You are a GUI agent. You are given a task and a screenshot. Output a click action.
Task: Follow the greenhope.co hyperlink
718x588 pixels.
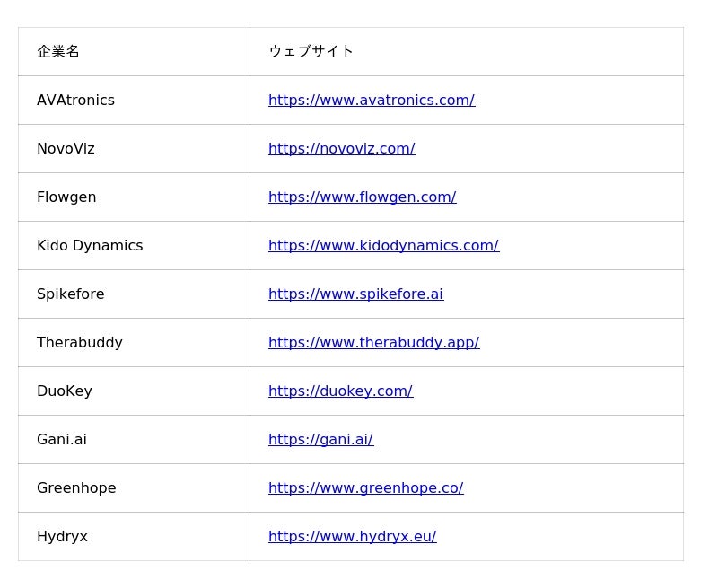(x=365, y=488)
